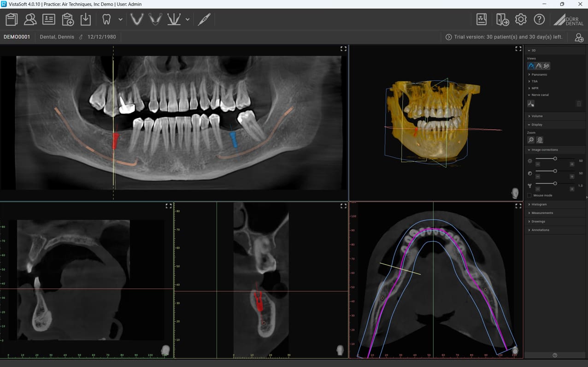Select the nerve canal drawing tool
This screenshot has height=367, width=588.
click(530, 103)
